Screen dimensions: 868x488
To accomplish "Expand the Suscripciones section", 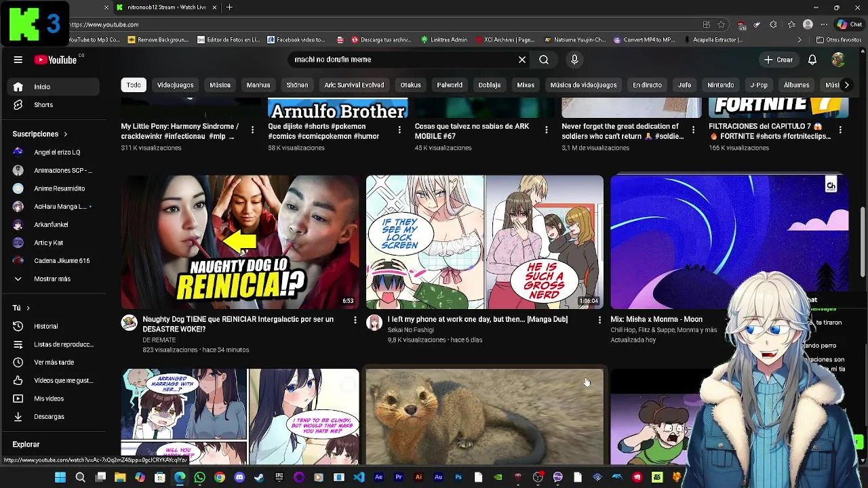I will 40,134.
